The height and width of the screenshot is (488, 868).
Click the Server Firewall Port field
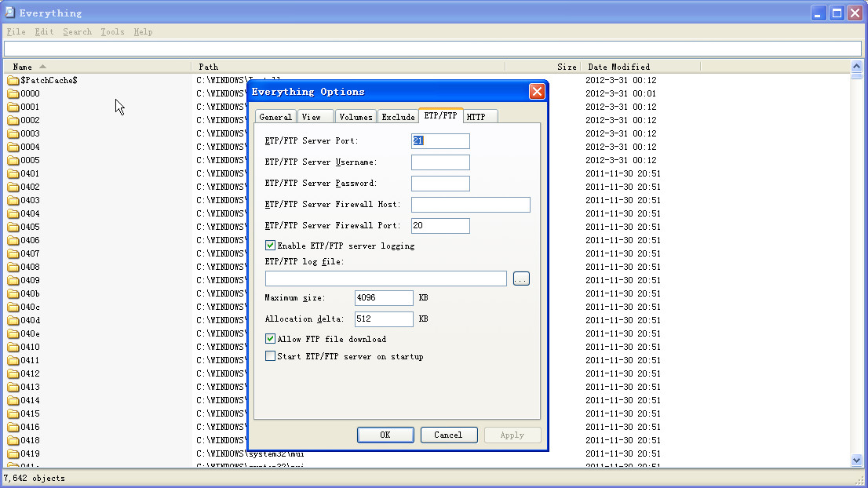point(440,226)
